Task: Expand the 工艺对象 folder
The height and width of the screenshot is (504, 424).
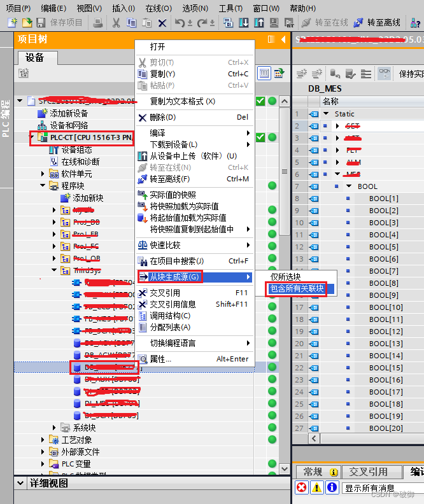Action: 43,440
